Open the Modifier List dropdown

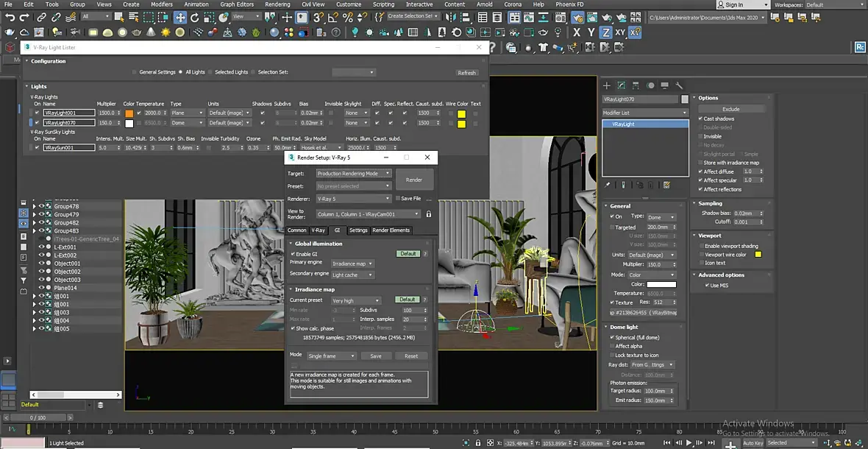(x=644, y=113)
